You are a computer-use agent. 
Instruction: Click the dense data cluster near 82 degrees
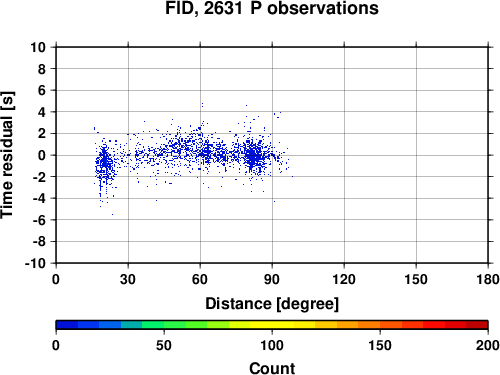point(254,157)
